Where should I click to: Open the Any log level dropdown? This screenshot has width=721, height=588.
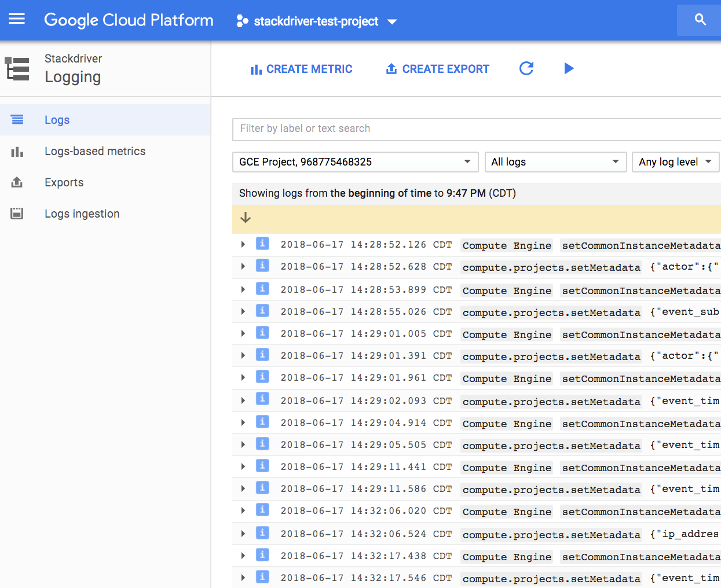[x=675, y=162]
